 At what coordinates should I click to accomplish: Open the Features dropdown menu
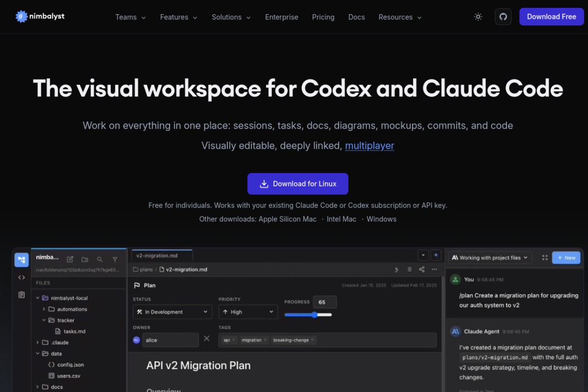(179, 17)
